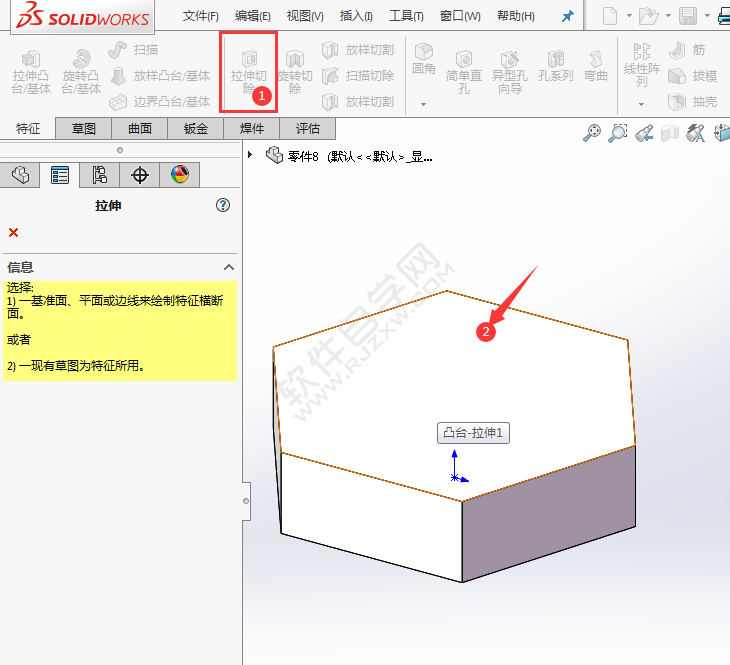Choose the Rib (筋) tool
The image size is (730, 665).
(688, 49)
